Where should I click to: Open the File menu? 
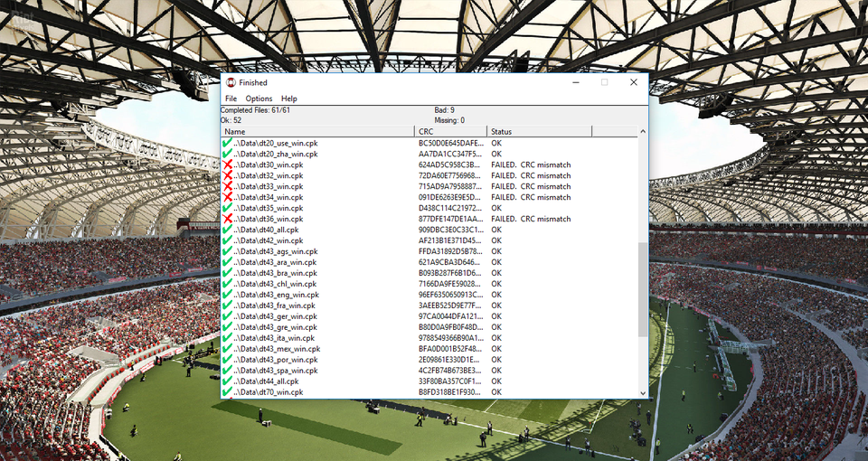(231, 99)
